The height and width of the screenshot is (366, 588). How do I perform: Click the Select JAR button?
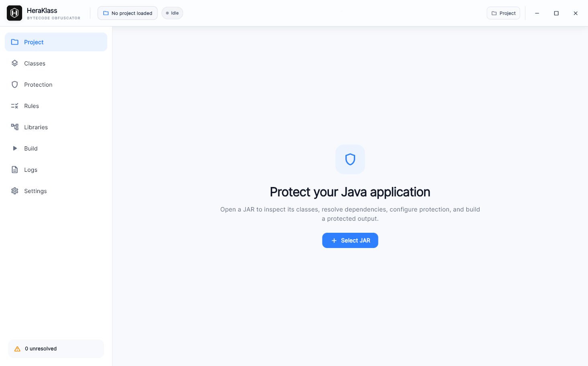click(x=350, y=240)
